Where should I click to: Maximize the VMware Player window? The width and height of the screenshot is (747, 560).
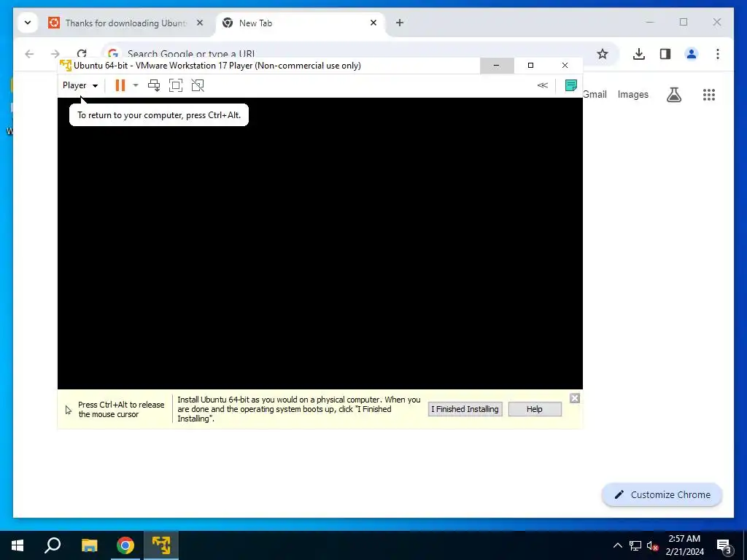tap(531, 66)
